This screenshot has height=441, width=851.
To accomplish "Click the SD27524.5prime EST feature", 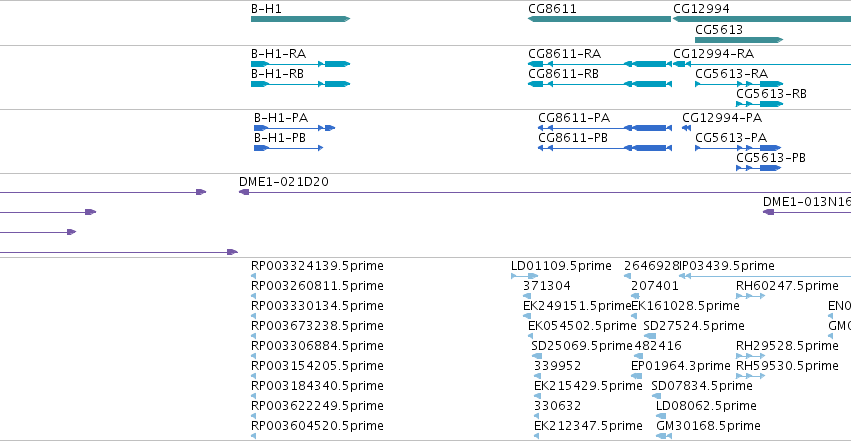I will [x=650, y=336].
